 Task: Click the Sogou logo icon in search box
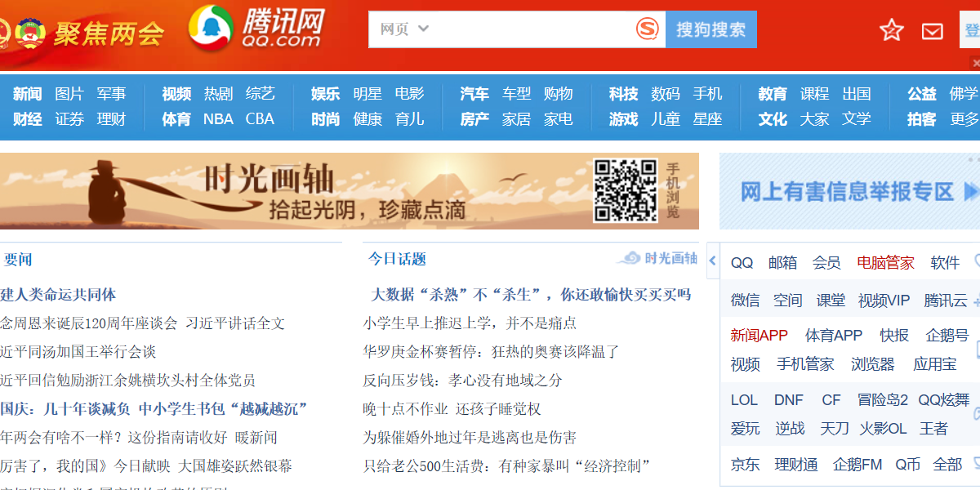click(647, 29)
